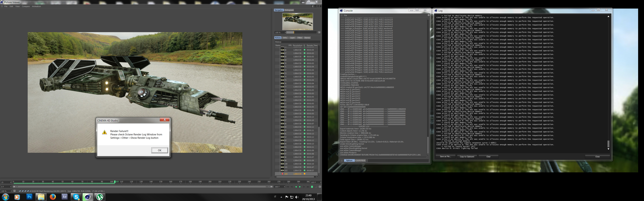Click OK in Render Failure dialog
Screen dimensions: 644x201
click(159, 150)
